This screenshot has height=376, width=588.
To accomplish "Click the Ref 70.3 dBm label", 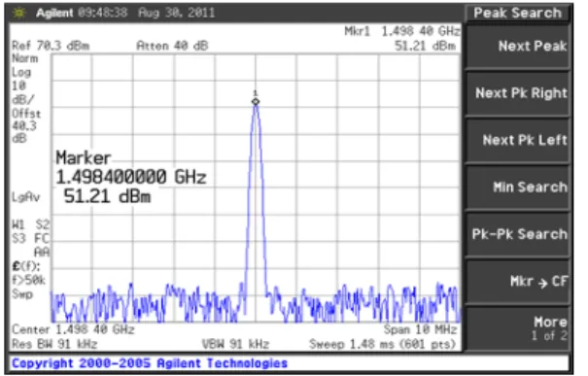I will click(51, 46).
